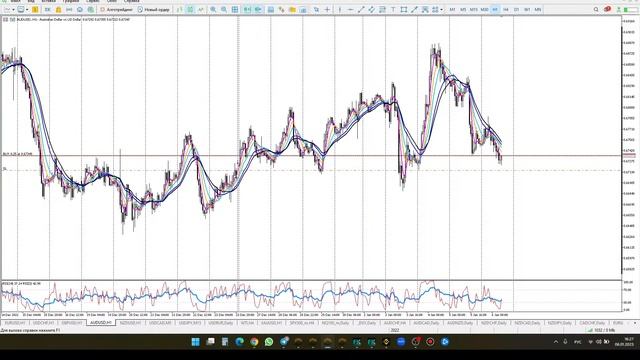
Task: Switch timeframe to M5
Action: 463,9
